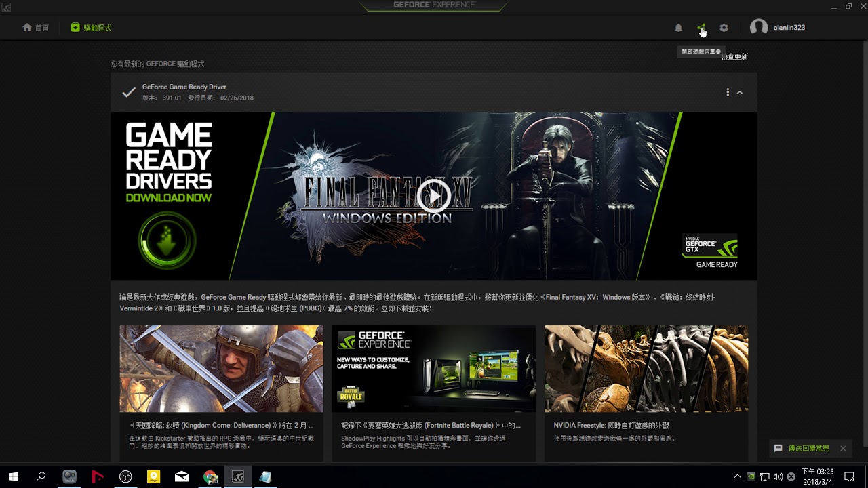
Task: Open the notifications bell
Action: (678, 28)
